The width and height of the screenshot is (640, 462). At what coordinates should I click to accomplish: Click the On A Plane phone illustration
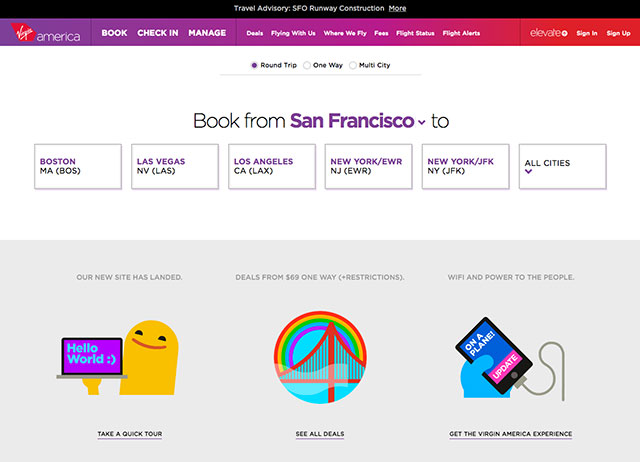510,358
